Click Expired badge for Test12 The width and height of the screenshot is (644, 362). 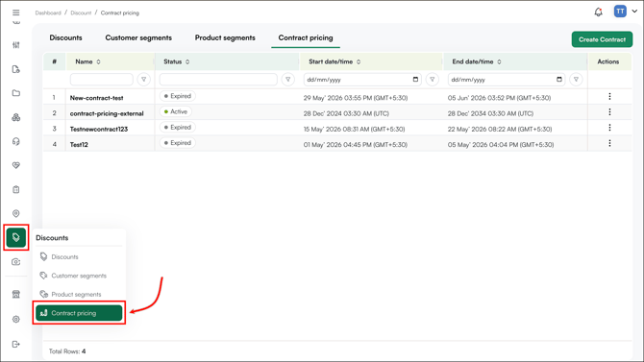click(178, 143)
